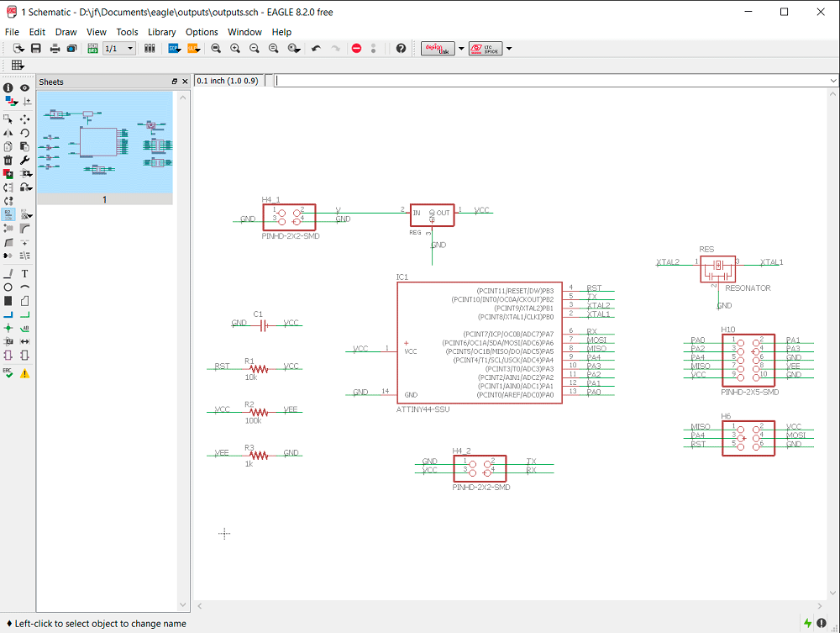
Task: Select the Delete trash can tool
Action: 8,161
